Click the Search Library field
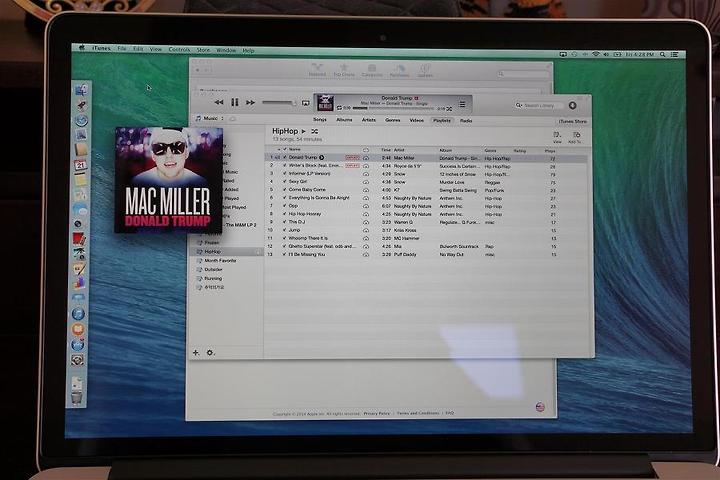 click(x=538, y=105)
